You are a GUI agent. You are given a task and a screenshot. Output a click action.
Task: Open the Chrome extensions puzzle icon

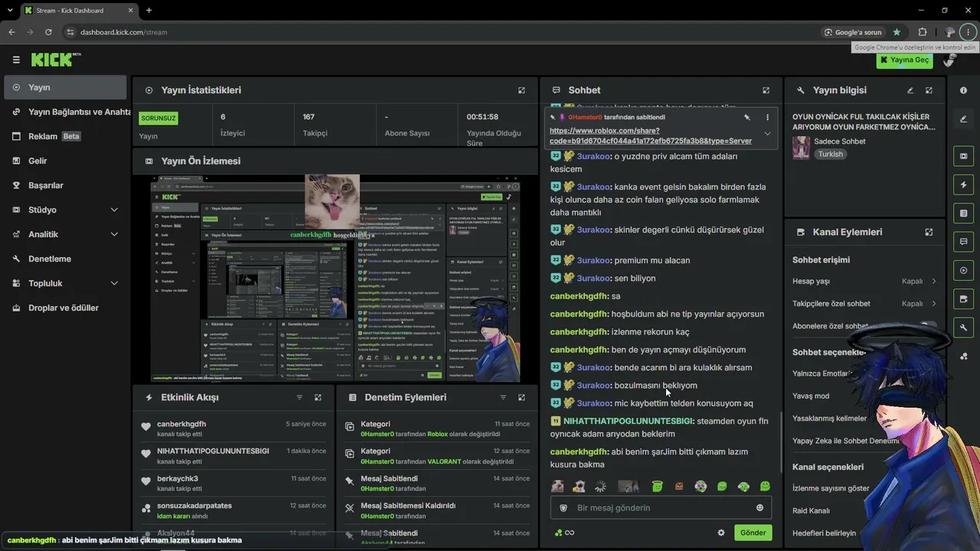(x=922, y=32)
